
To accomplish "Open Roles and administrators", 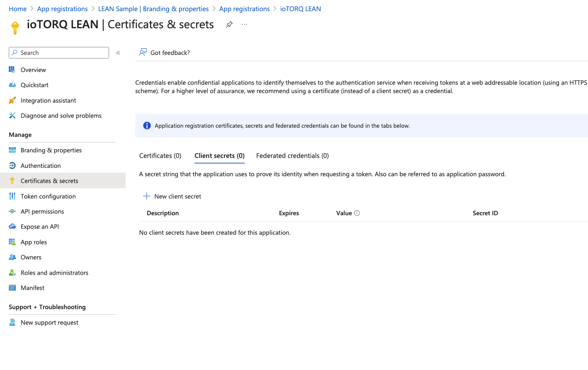I will coord(55,273).
